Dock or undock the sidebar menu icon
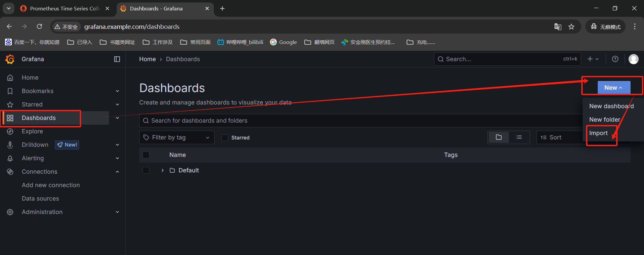Screen dimensions: 644x255 (117, 59)
